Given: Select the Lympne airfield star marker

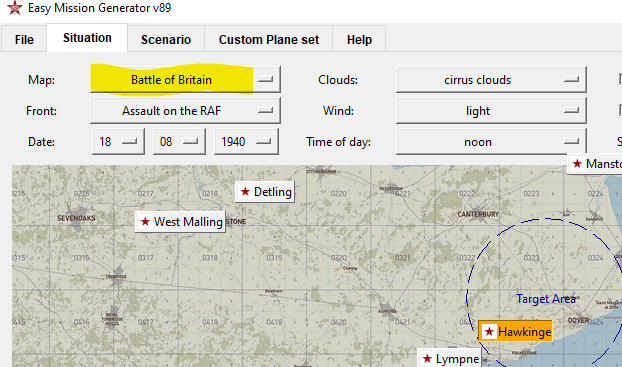Looking at the screenshot, I should 427,359.
